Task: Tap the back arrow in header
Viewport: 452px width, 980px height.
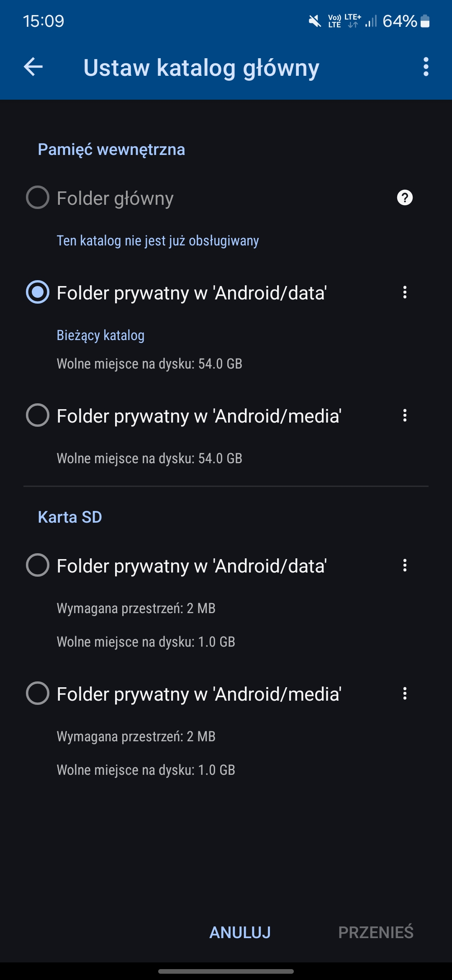Action: (x=33, y=67)
